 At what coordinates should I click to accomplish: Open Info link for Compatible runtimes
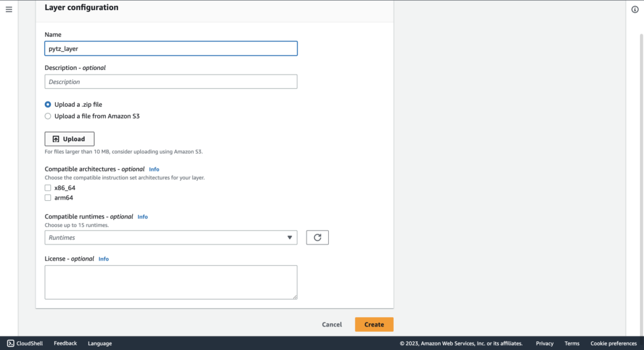coord(142,217)
